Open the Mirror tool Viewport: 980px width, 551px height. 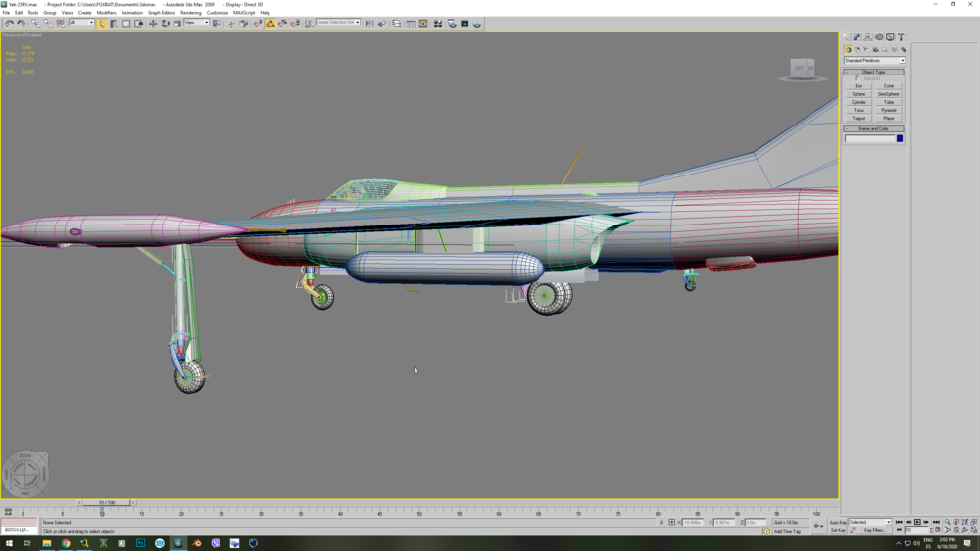click(x=369, y=24)
